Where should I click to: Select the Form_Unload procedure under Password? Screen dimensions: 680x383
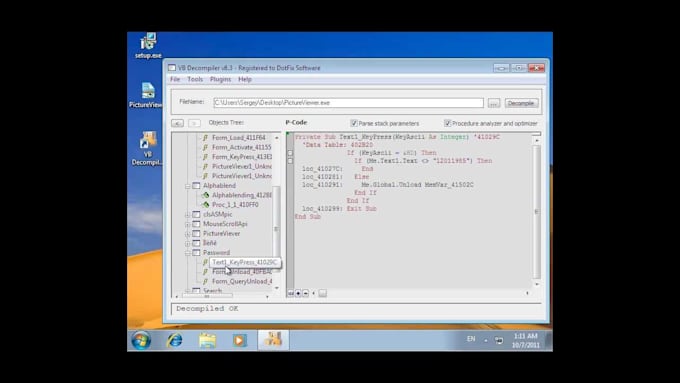point(242,272)
